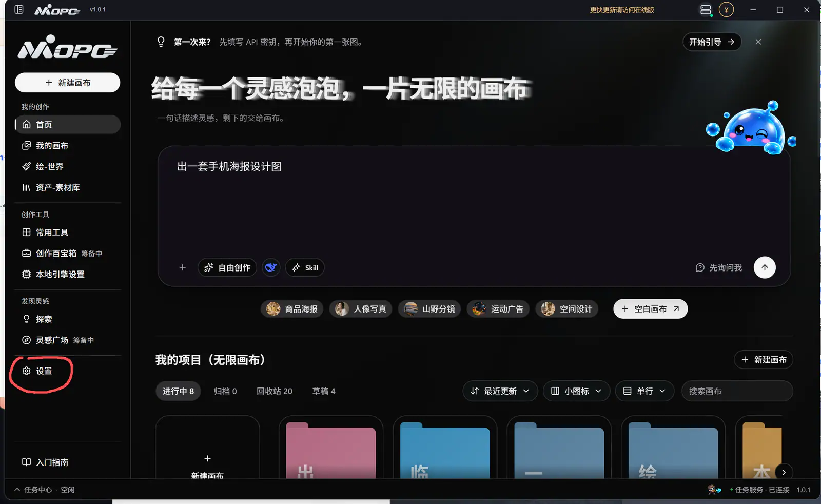The width and height of the screenshot is (821, 504).
Task: Open 本地引擎设置 local engine settings
Action: click(68, 274)
